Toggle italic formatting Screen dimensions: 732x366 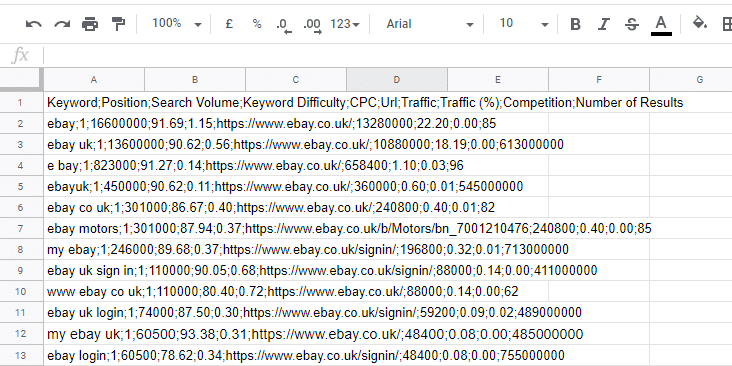pyautogui.click(x=604, y=24)
